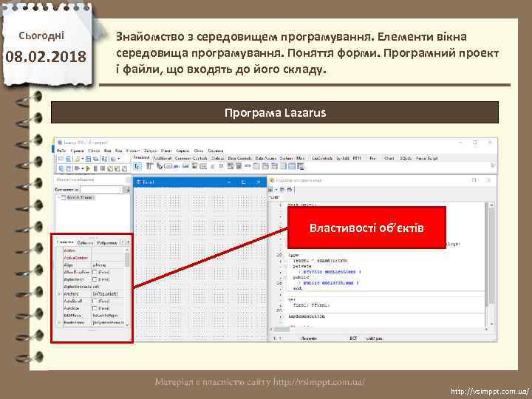
Task: Click the Pause button next to Run
Action: tap(95, 168)
